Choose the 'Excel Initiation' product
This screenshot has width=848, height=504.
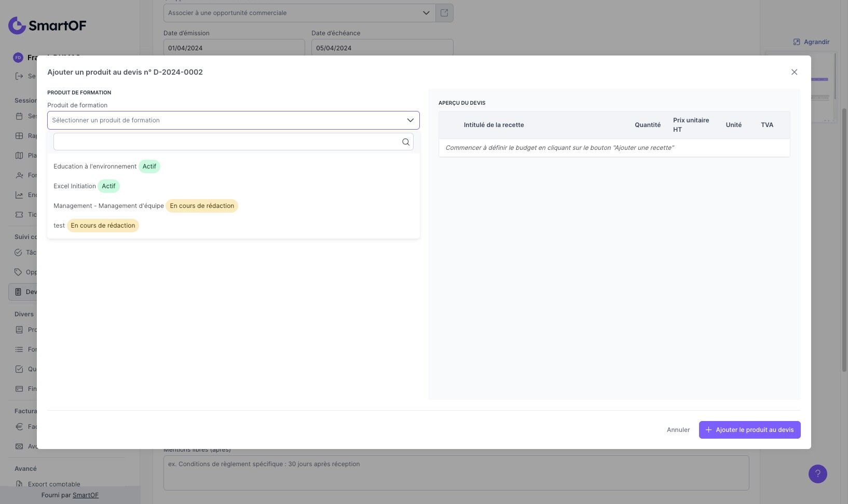click(234, 186)
